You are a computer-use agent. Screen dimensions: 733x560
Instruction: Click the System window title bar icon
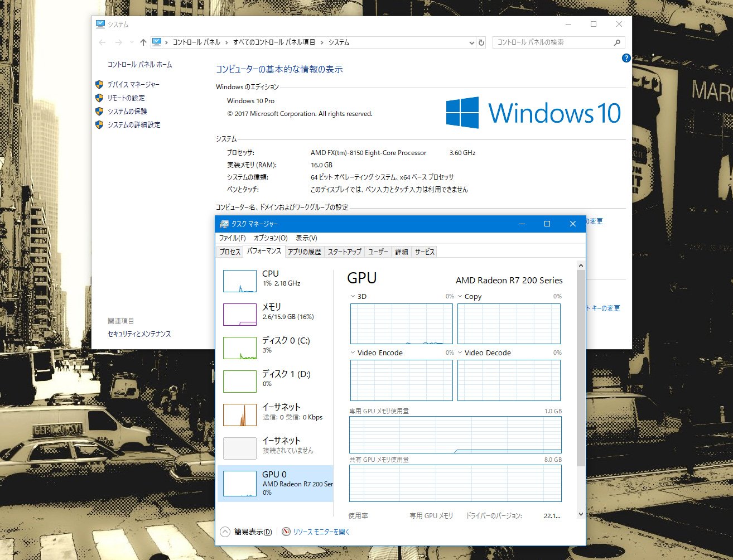(x=100, y=24)
